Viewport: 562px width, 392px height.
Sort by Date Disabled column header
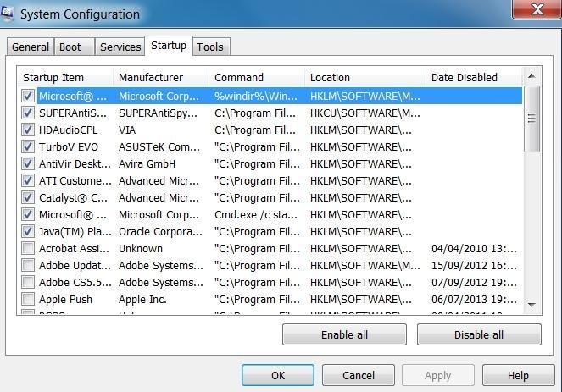coord(474,77)
